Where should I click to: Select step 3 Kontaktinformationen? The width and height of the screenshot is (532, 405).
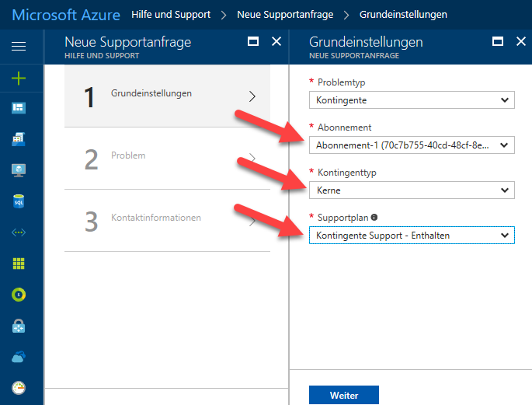167,221
